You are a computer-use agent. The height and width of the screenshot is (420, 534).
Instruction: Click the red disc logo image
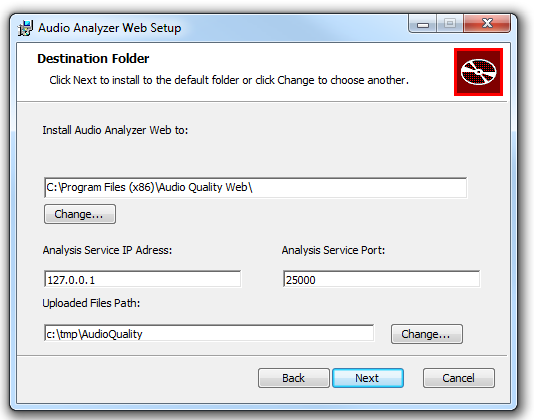click(x=478, y=72)
